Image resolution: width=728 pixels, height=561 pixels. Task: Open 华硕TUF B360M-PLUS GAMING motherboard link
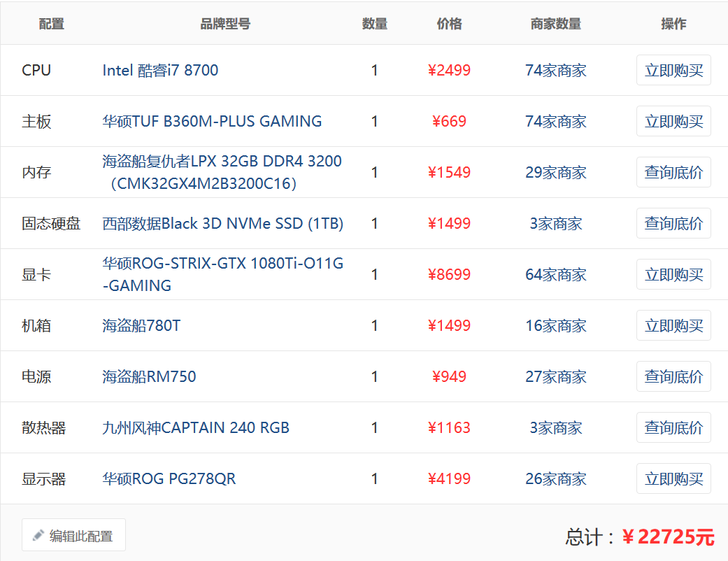coord(212,121)
